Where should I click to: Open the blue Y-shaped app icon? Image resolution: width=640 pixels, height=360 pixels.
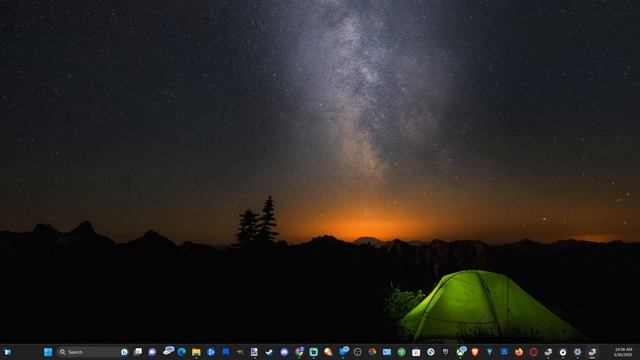(x=489, y=352)
